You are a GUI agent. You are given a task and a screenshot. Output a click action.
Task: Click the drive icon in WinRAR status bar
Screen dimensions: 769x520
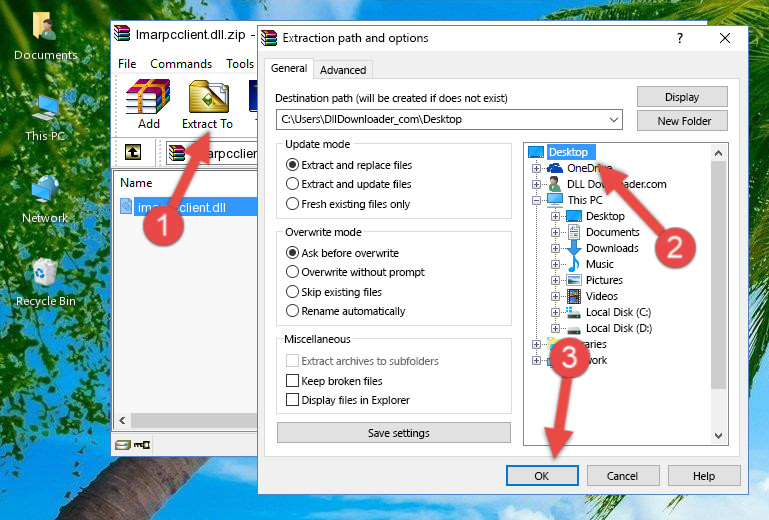point(123,445)
